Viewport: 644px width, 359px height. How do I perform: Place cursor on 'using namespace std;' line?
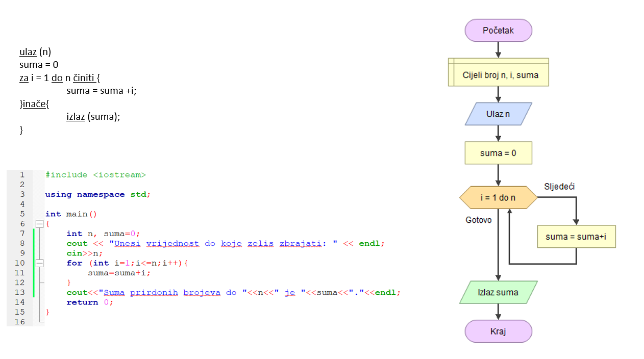pyautogui.click(x=98, y=194)
